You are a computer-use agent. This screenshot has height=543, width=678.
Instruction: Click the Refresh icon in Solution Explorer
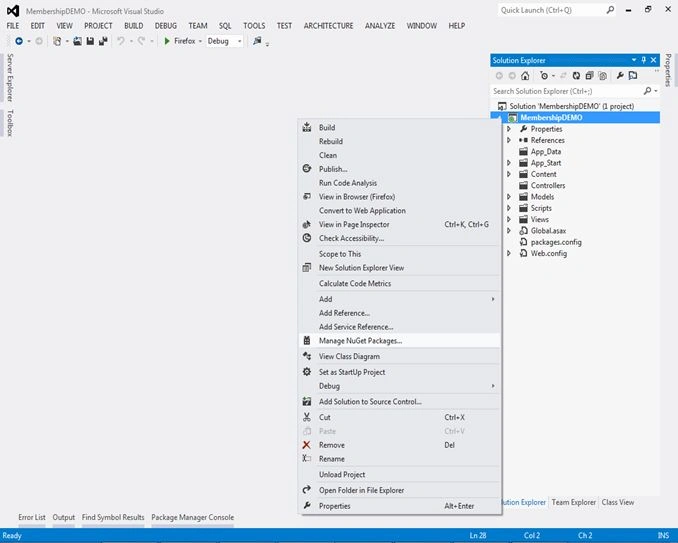tap(576, 76)
